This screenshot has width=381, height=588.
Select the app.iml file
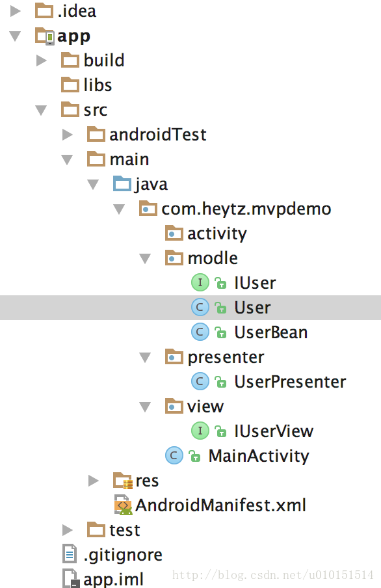[x=113, y=579]
